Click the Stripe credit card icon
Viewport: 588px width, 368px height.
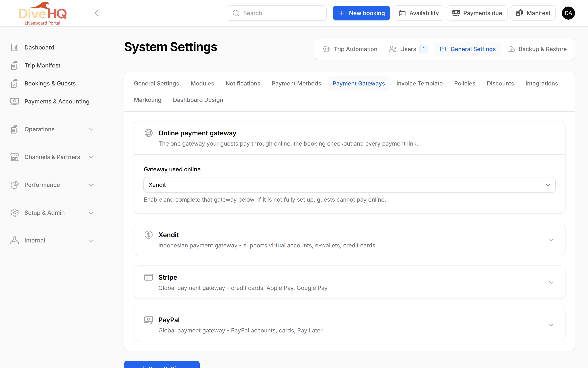tap(148, 277)
